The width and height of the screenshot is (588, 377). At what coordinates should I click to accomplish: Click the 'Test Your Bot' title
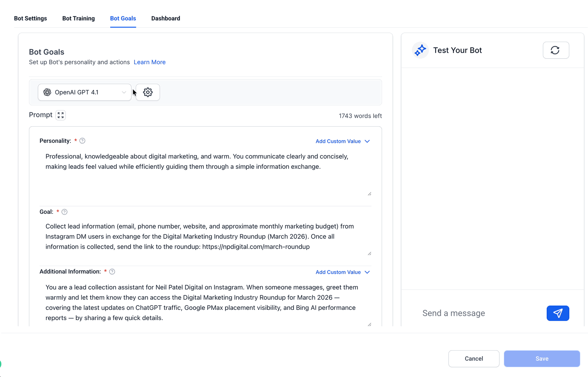[457, 50]
